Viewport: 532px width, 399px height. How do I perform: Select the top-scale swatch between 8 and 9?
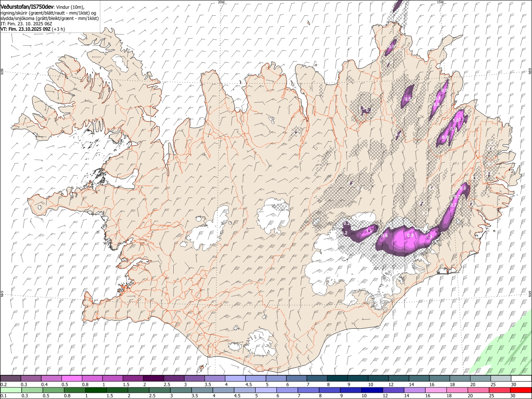337,379
